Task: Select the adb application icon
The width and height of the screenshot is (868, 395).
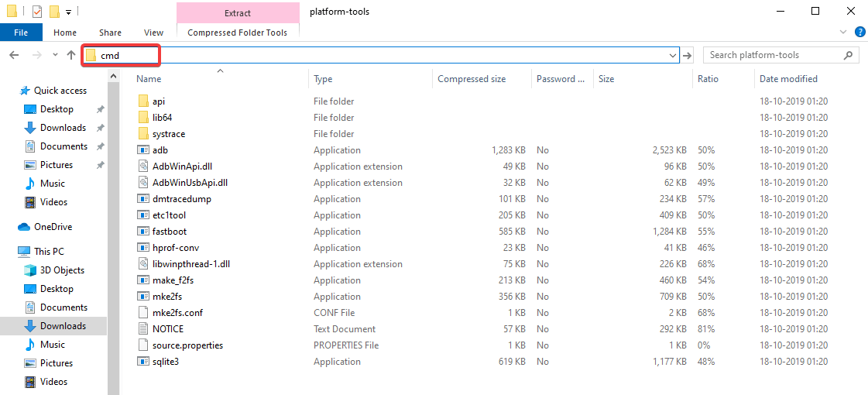Action: coord(142,150)
